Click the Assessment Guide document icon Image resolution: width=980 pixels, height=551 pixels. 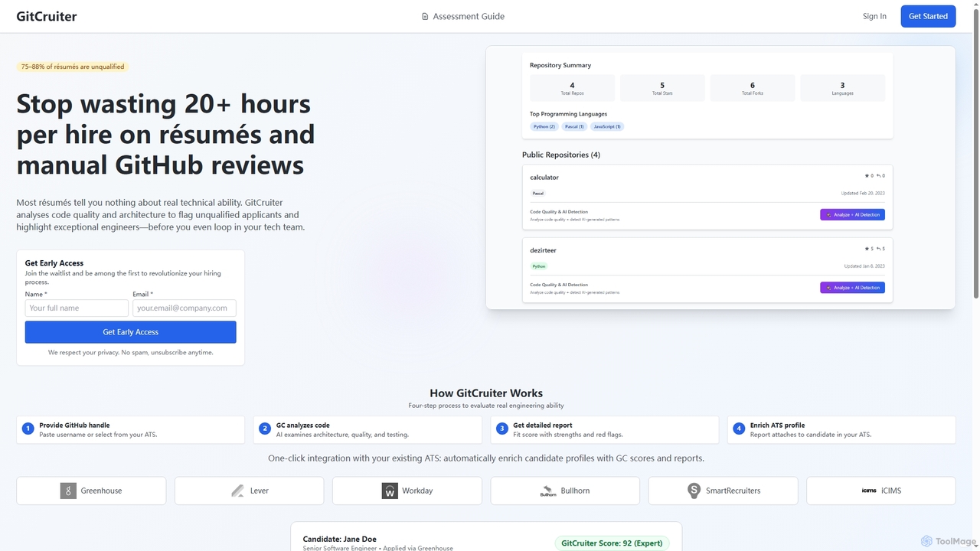(425, 16)
